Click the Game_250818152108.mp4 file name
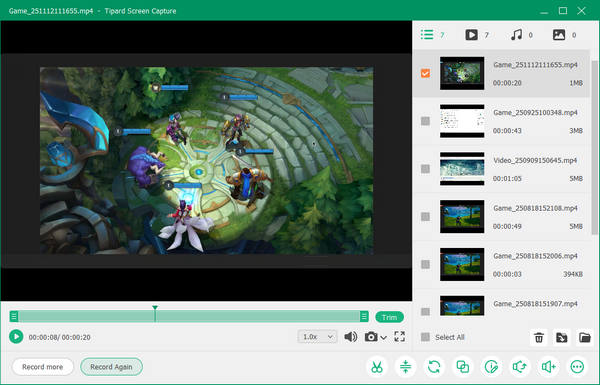This screenshot has width=600, height=385. click(x=535, y=208)
